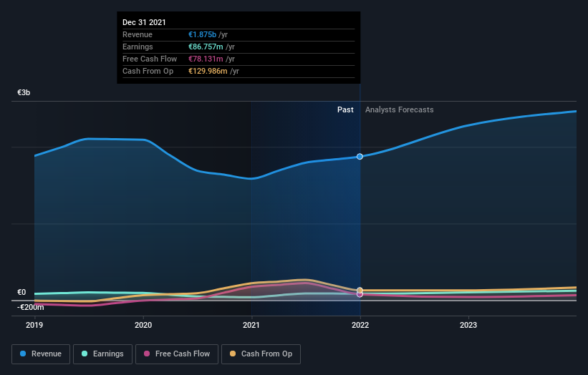Select the Cash From Op marker at 2022
The width and height of the screenshot is (588, 375).
coord(360,290)
